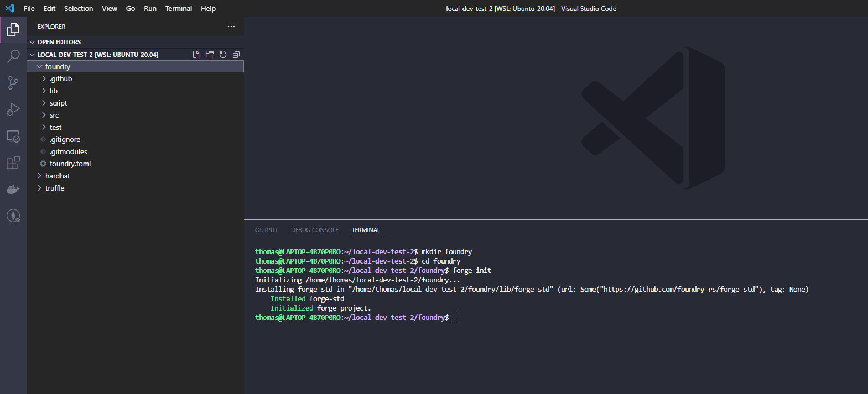868x394 pixels.
Task: Switch to the Output panel tab
Action: (266, 230)
